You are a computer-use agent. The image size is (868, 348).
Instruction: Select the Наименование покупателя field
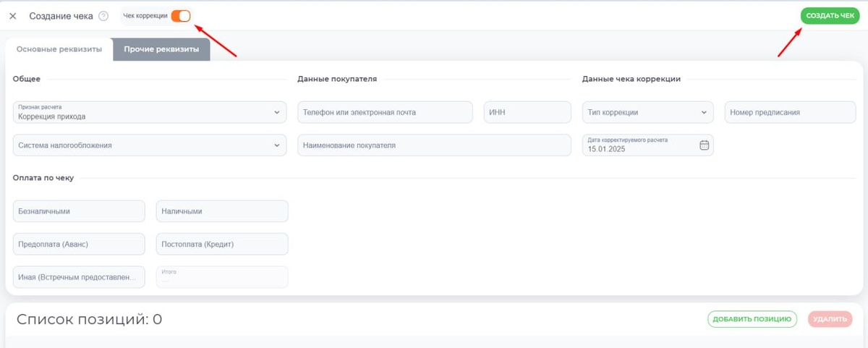(x=434, y=145)
